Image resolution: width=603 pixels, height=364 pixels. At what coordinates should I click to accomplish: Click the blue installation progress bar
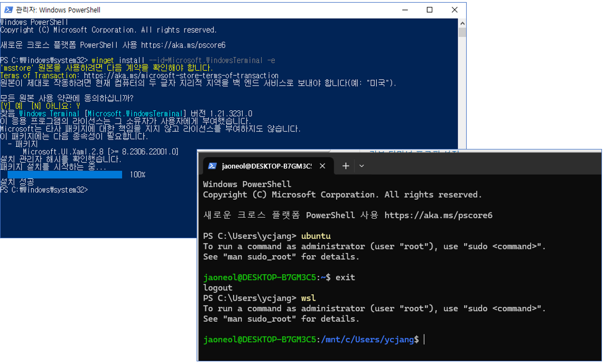click(x=64, y=175)
